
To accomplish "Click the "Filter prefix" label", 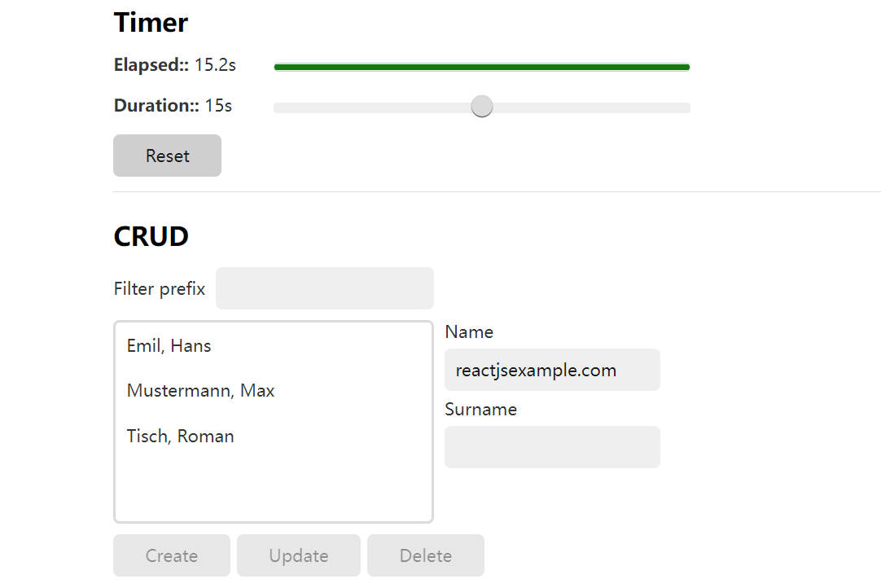I will 160,289.
